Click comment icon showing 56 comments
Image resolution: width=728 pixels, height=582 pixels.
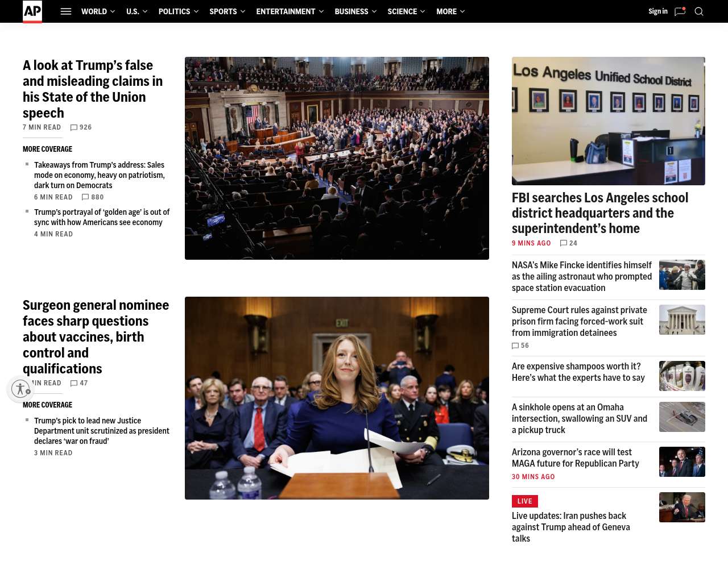pyautogui.click(x=515, y=346)
